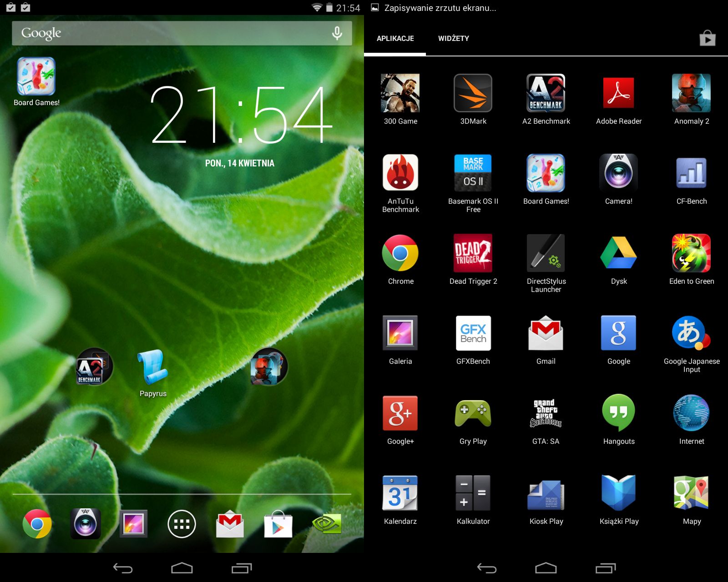The width and height of the screenshot is (728, 582).
Task: Tap the Wi-Fi status icon
Action: coord(317,7)
